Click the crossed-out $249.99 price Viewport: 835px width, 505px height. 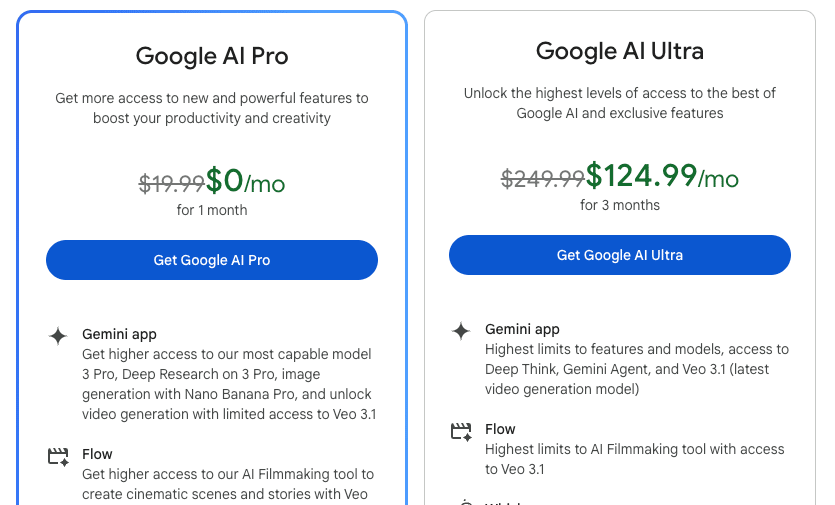[x=542, y=178]
